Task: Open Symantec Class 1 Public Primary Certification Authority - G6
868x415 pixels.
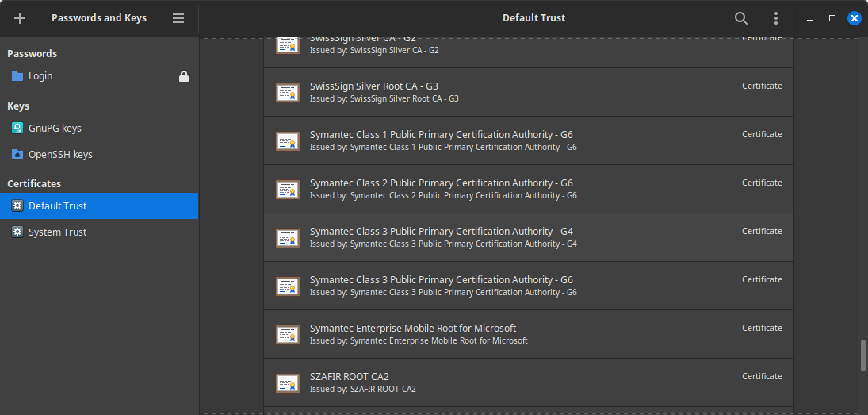Action: [529, 140]
